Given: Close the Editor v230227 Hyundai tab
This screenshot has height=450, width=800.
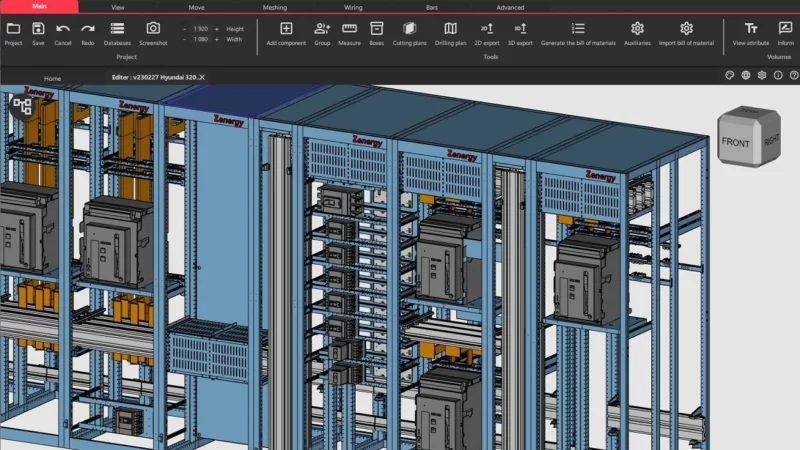Looking at the screenshot, I should click(202, 77).
